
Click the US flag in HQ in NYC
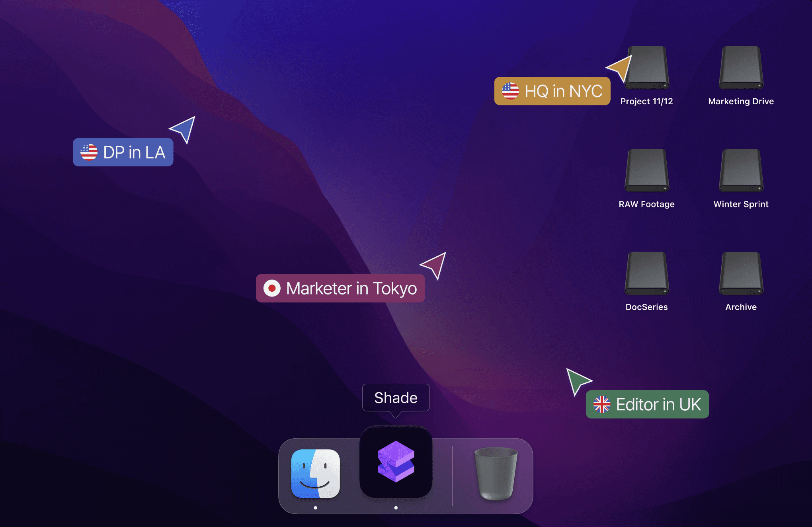click(510, 91)
